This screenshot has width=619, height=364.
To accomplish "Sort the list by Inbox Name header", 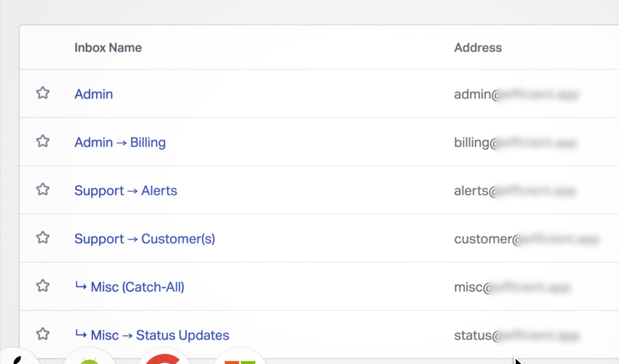I will click(x=108, y=47).
